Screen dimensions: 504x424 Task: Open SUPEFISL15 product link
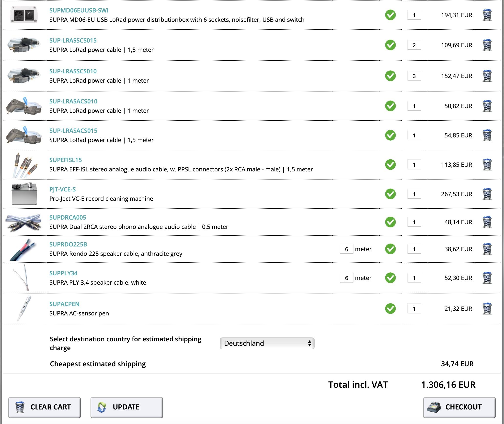(66, 160)
